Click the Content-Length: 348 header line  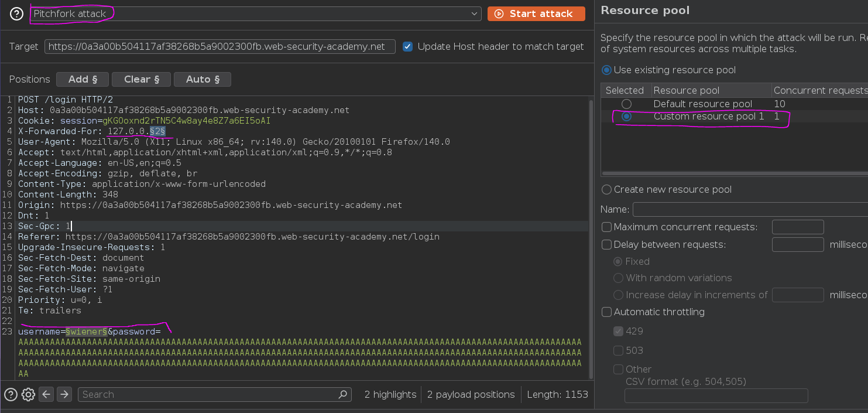(68, 194)
